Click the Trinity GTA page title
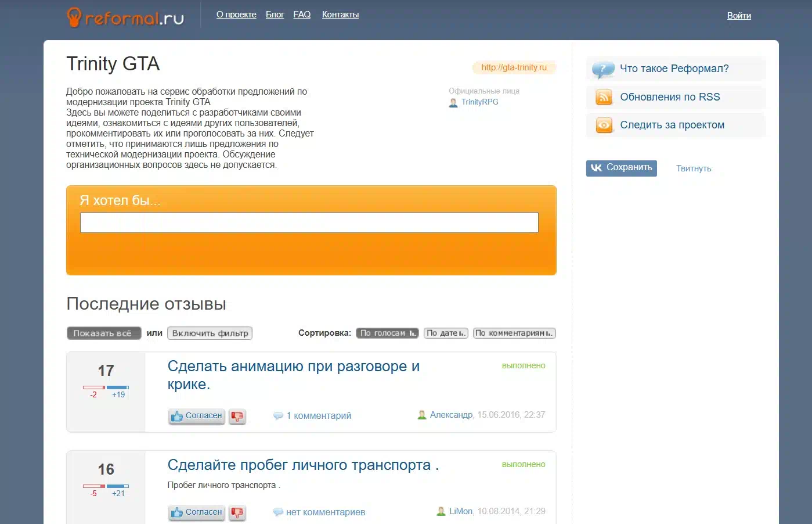The height and width of the screenshot is (524, 812). pyautogui.click(x=113, y=64)
